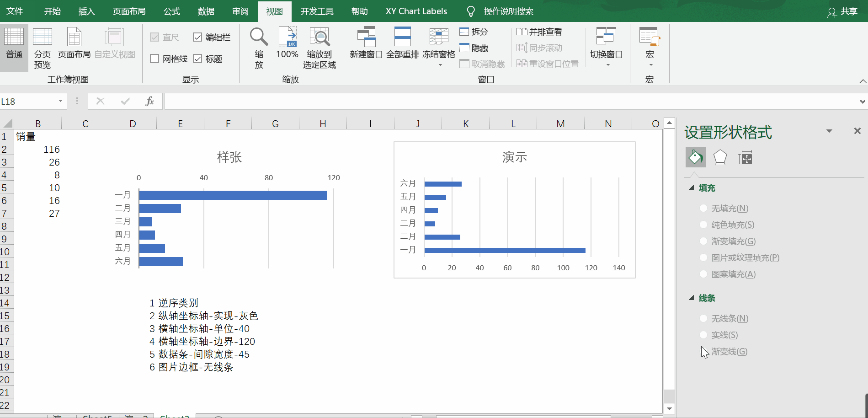
Task: Open the Macros (宏) dropdown
Action: [x=650, y=47]
